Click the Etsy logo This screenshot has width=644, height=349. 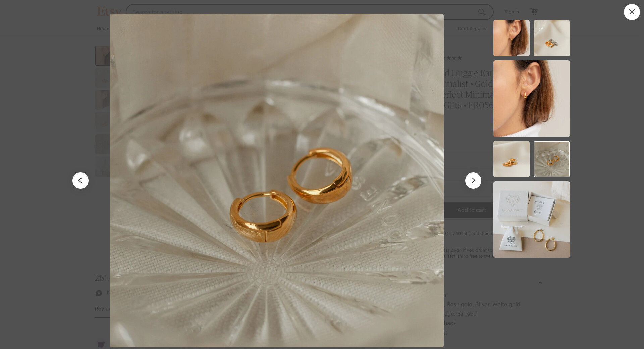click(109, 12)
